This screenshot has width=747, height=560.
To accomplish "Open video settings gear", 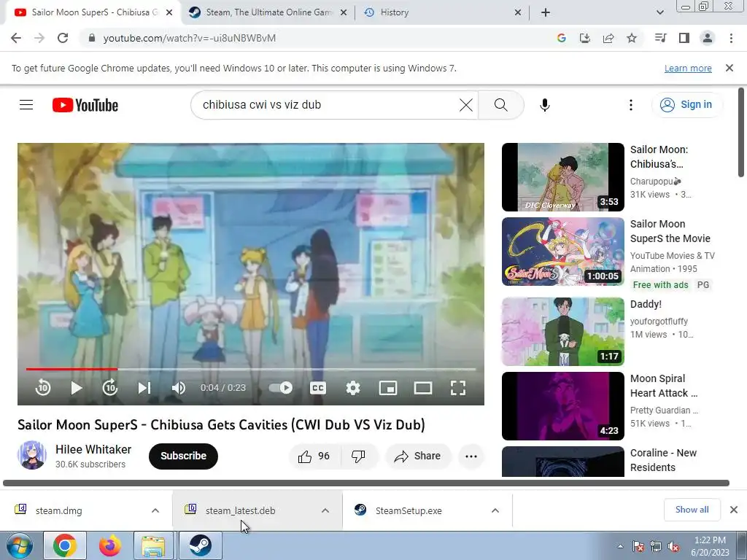I will pyautogui.click(x=353, y=388).
